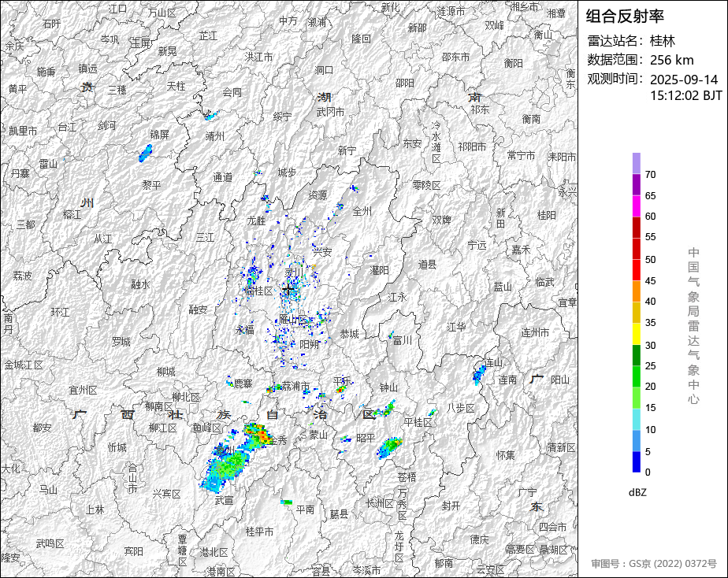Screen dimensions: 728x578
Task: Click the map label '洪江市'
Action: coord(259,57)
